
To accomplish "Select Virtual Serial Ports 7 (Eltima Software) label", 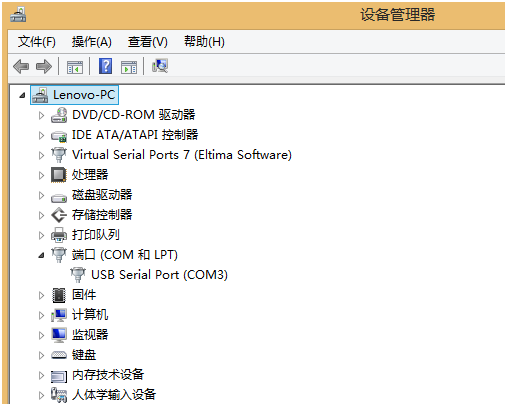I will [x=182, y=155].
